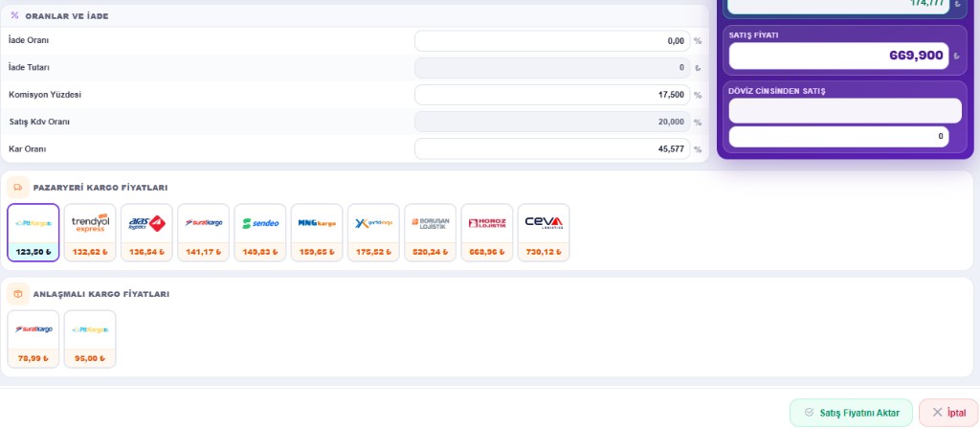Screen dimensions: 980x429
Task: Choose Trendyol Express cargo option
Action: point(90,233)
